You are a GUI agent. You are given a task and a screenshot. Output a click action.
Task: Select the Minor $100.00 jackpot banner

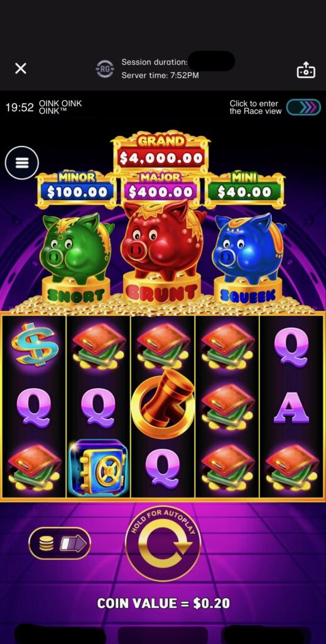tap(77, 189)
